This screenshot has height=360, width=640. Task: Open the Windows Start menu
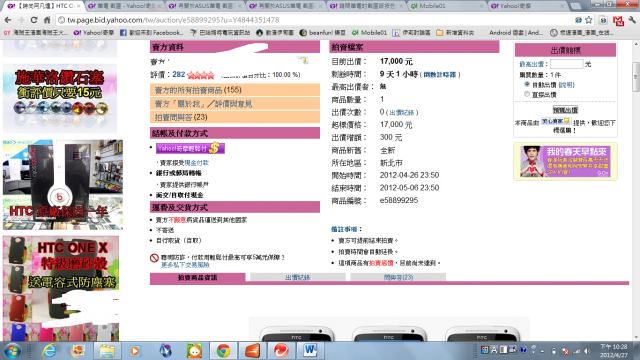click(x=12, y=351)
